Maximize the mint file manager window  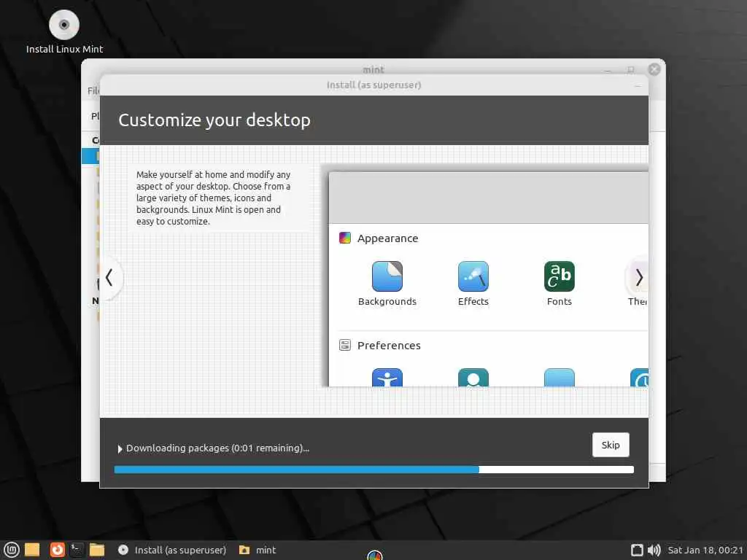(631, 69)
